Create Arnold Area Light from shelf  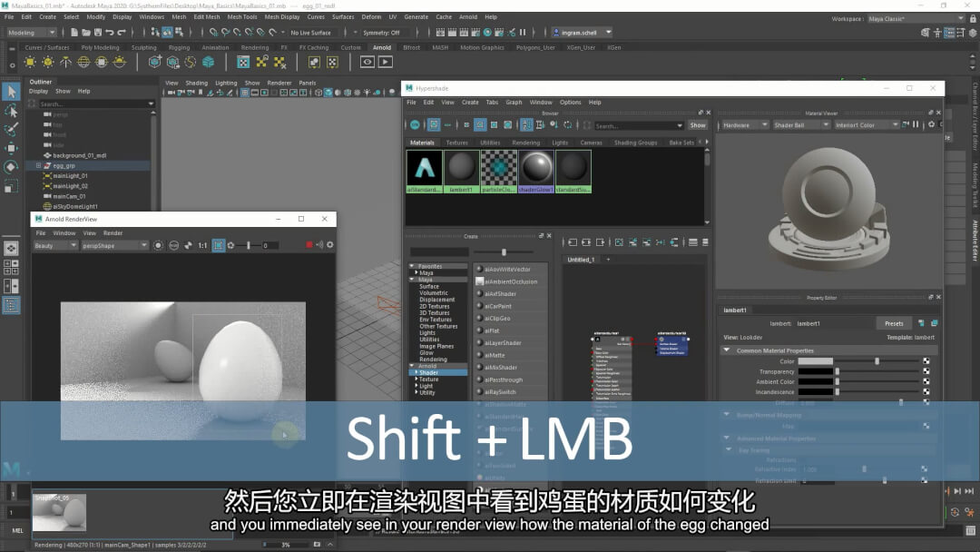click(30, 62)
